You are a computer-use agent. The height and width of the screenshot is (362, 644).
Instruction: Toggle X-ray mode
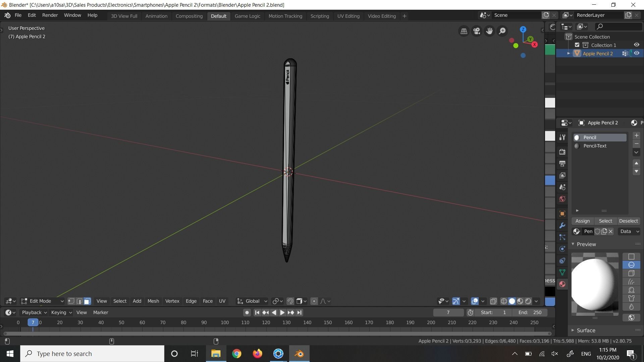(x=493, y=301)
